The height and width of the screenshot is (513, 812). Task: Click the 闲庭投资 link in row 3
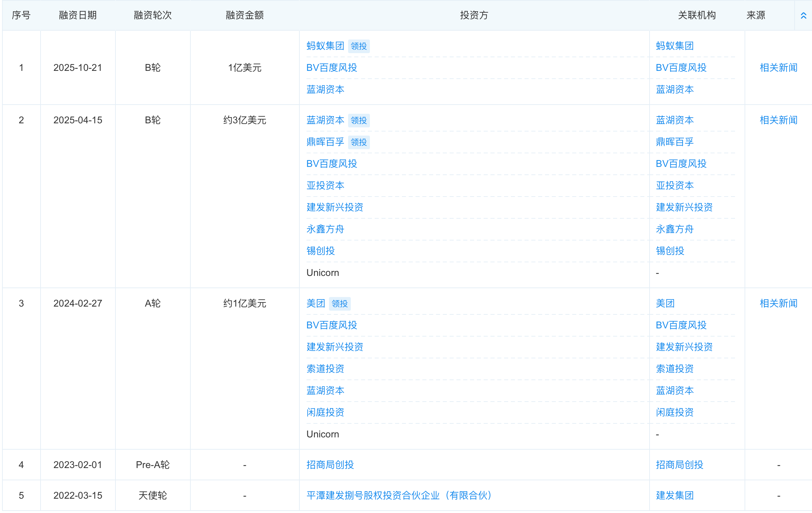(x=325, y=413)
